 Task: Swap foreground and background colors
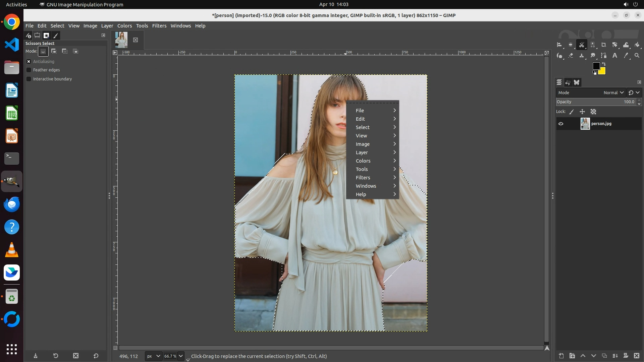coord(604,64)
